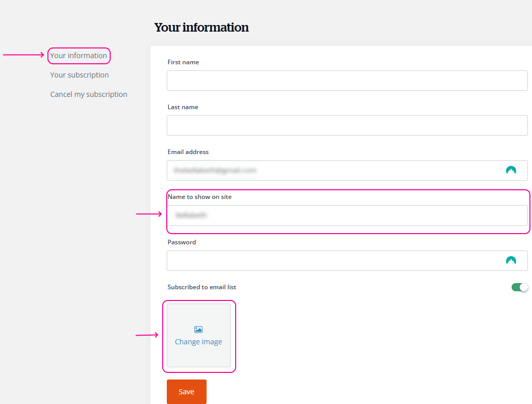Focus the First name input field

(x=347, y=81)
